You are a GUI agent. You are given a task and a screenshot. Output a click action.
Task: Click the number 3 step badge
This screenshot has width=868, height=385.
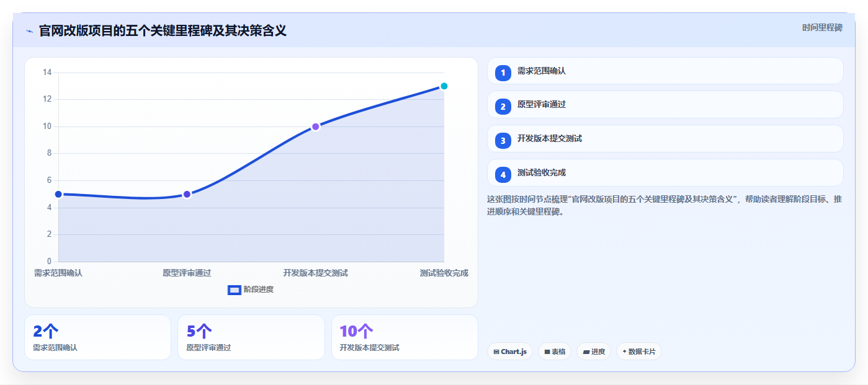(x=503, y=141)
